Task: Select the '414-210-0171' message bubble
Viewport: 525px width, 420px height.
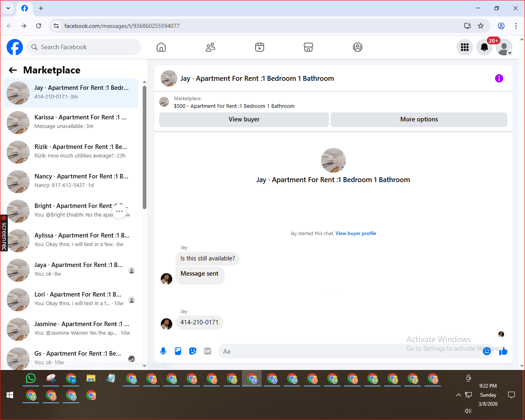Action: point(199,322)
